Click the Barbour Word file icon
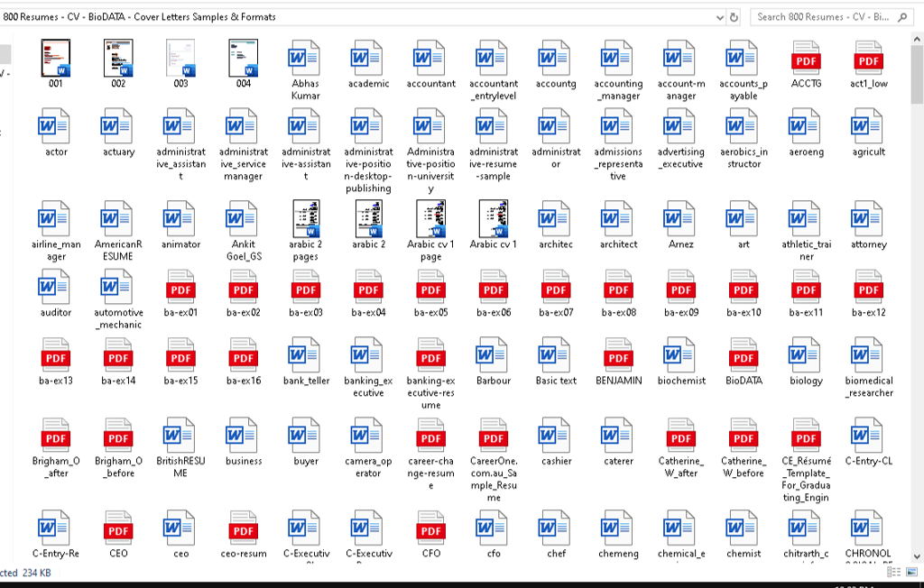Image resolution: width=924 pixels, height=588 pixels. click(x=493, y=355)
